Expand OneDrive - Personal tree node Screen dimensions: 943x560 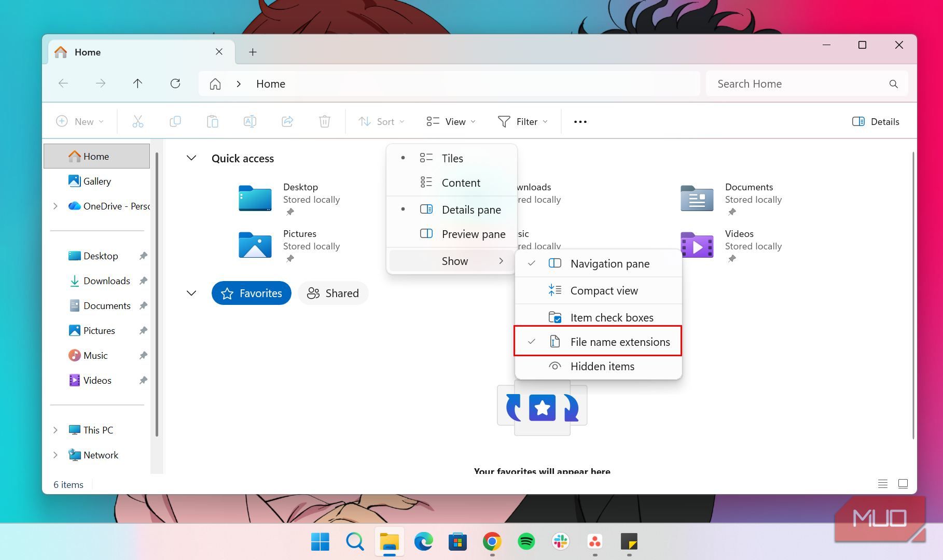point(56,206)
